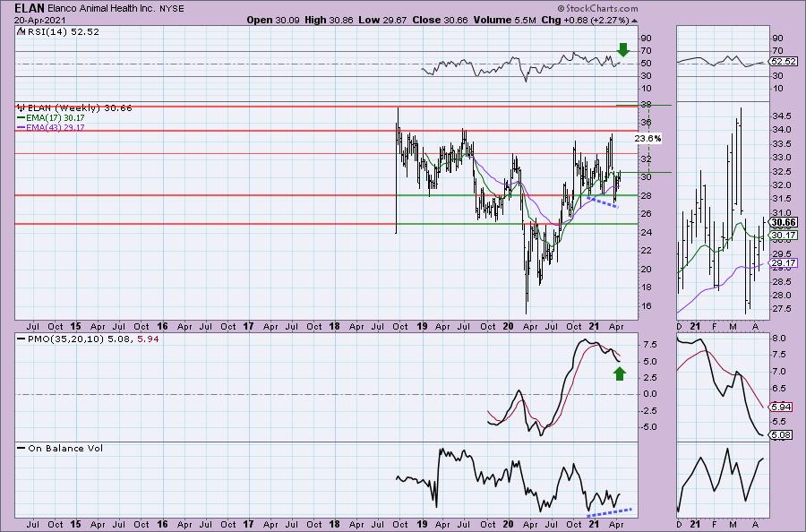Viewport: 806px width, 532px height.
Task: Click the boxed 30.17 EMA tag at right
Action: pyautogui.click(x=784, y=236)
